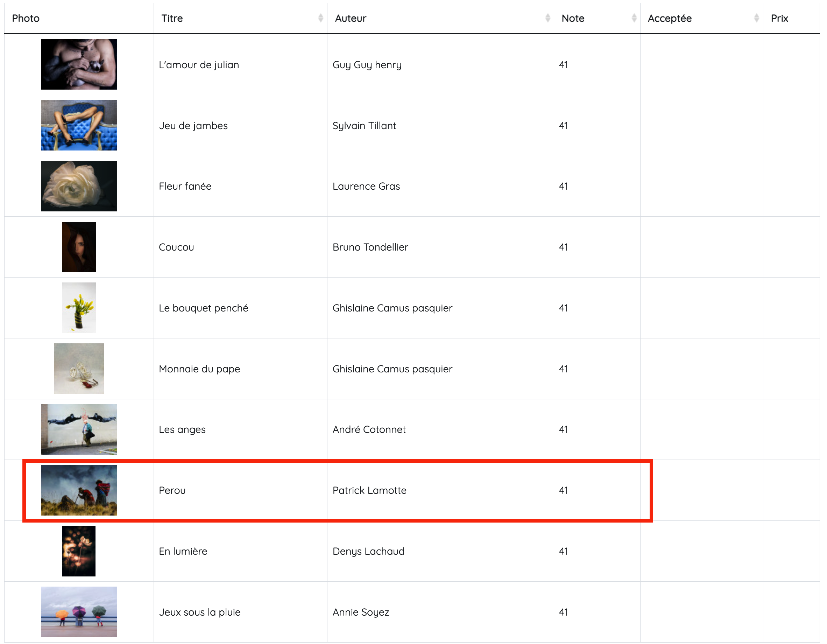This screenshot has width=827, height=644.
Task: Toggle sorting on Acceptée column arrows
Action: [756, 18]
